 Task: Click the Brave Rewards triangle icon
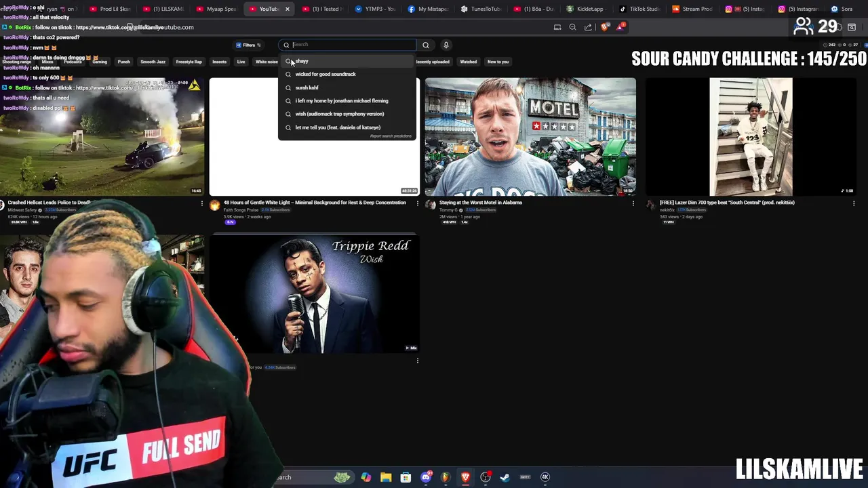pos(620,27)
